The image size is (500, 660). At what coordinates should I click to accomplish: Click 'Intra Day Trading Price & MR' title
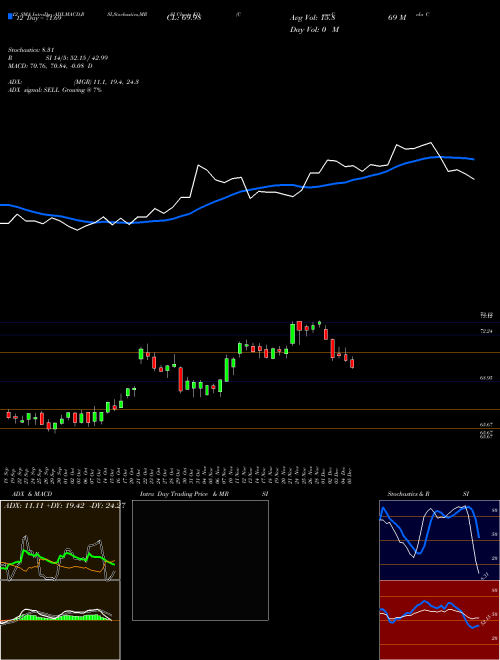pyautogui.click(x=184, y=494)
